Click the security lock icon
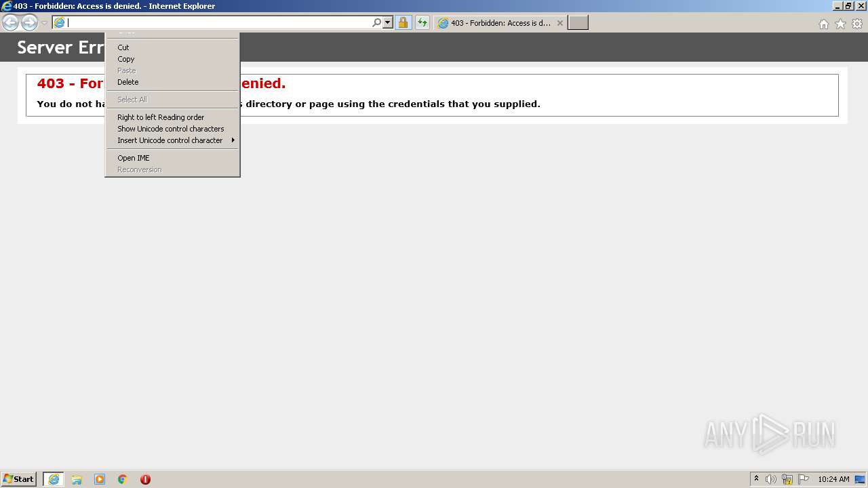The width and height of the screenshot is (868, 488). (x=403, y=23)
